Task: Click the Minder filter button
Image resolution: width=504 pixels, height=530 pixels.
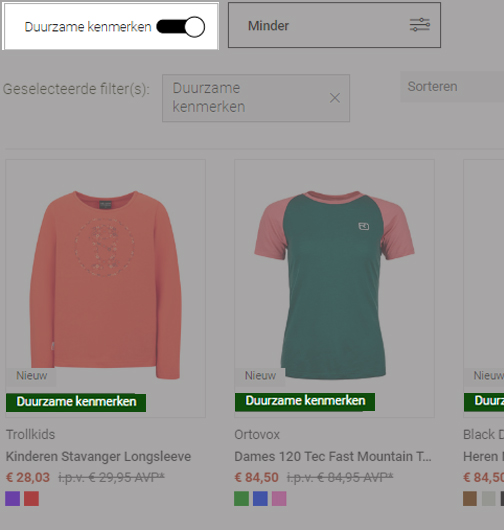Action: [334, 25]
